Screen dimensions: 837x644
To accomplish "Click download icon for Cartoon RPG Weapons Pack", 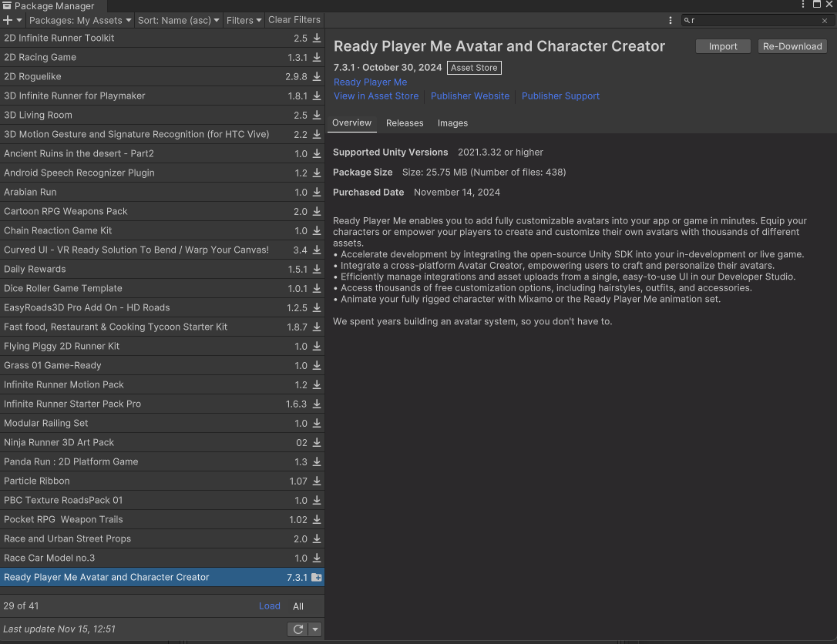I will (x=317, y=211).
